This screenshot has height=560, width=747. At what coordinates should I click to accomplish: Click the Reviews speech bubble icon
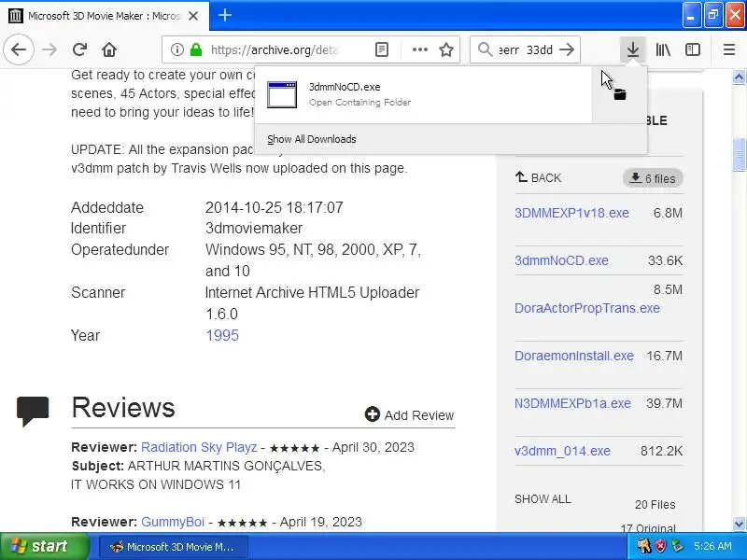coord(33,411)
